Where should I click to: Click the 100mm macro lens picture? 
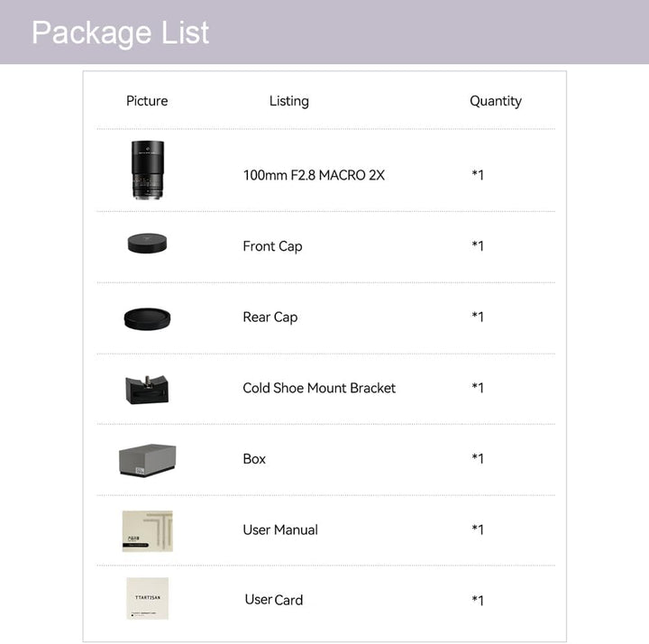click(x=147, y=170)
